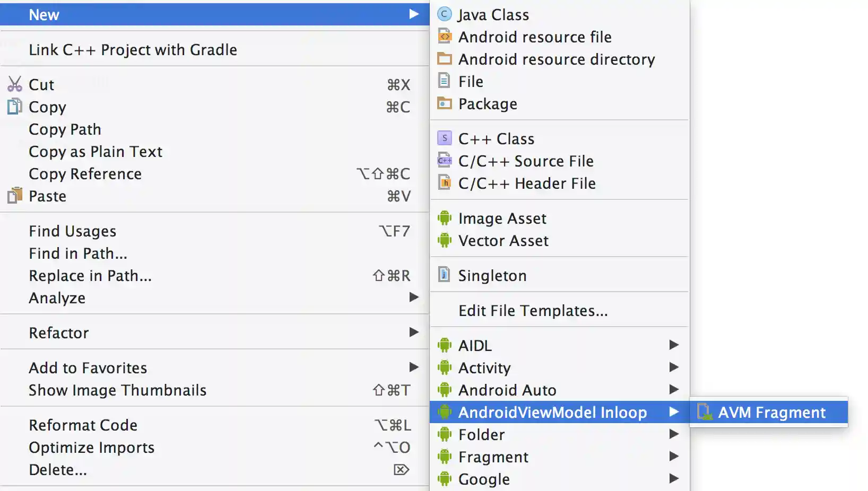Click the Vector Asset icon
The height and width of the screenshot is (491, 868).
(445, 240)
